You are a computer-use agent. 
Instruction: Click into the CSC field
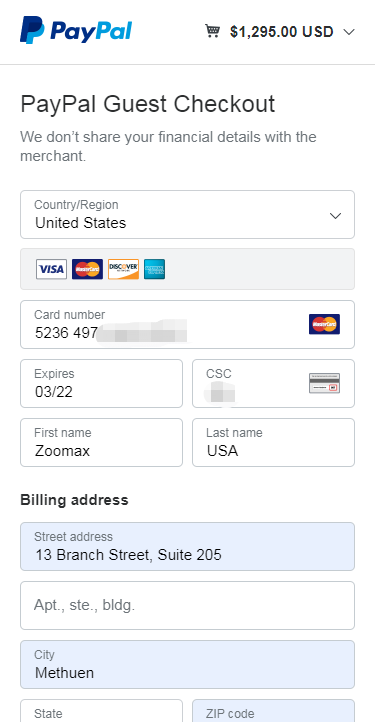tap(273, 384)
